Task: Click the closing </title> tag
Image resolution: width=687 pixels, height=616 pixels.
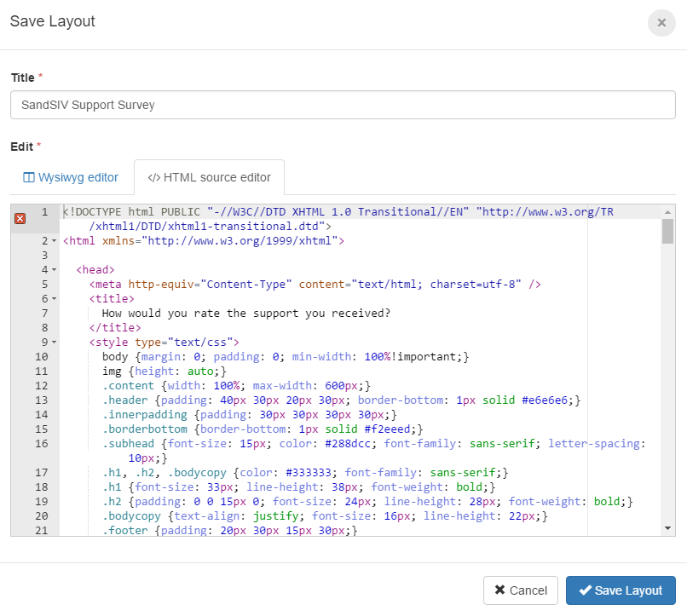Action: coord(115,327)
